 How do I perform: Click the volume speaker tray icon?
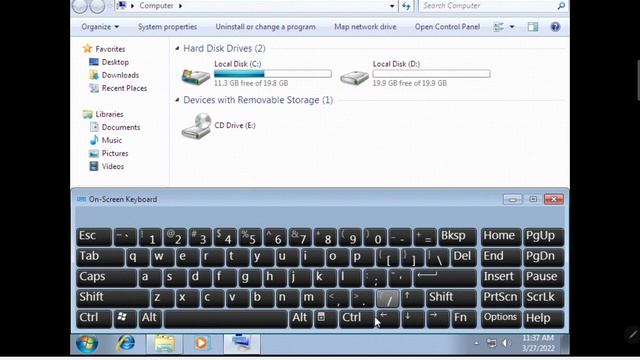point(507,343)
